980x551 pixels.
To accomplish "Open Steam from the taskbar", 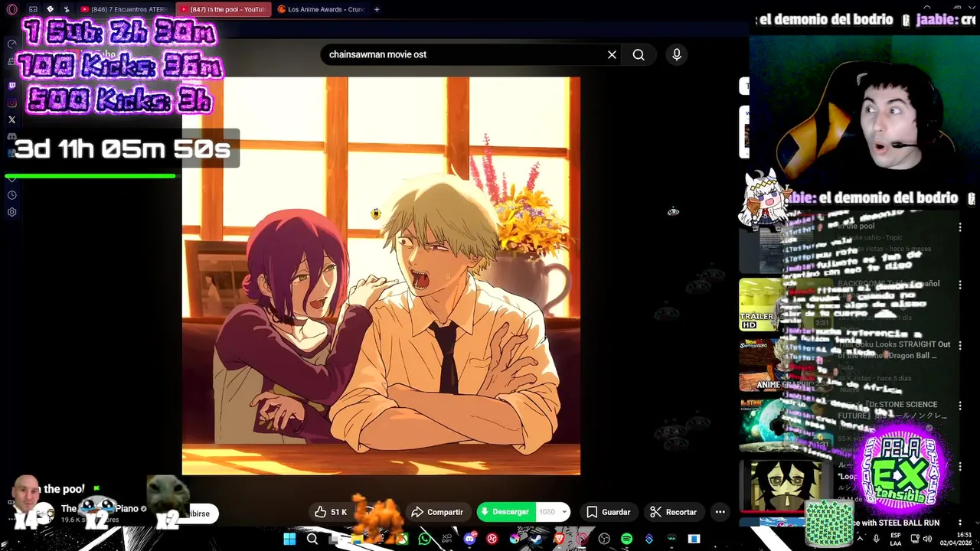I will [x=536, y=539].
